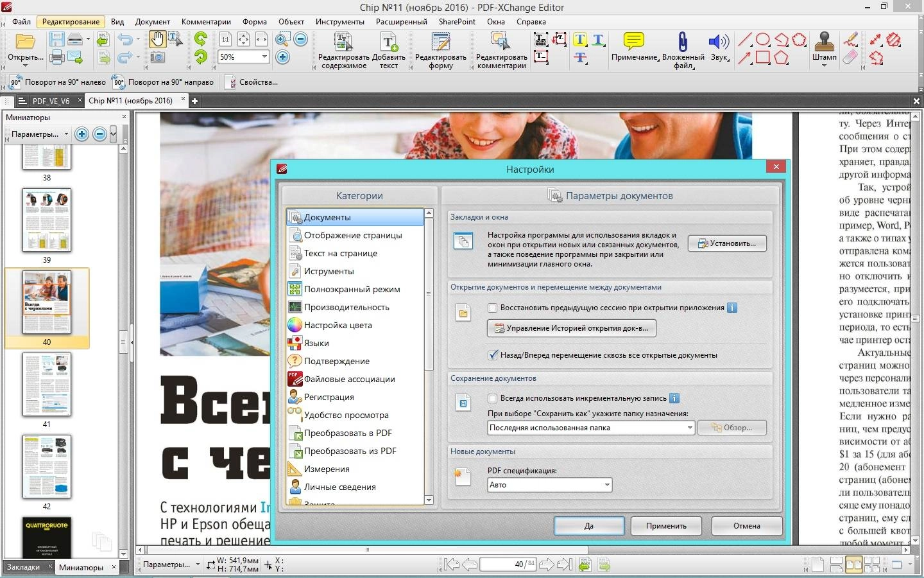Select the Pencil drawing tool

coord(850,40)
